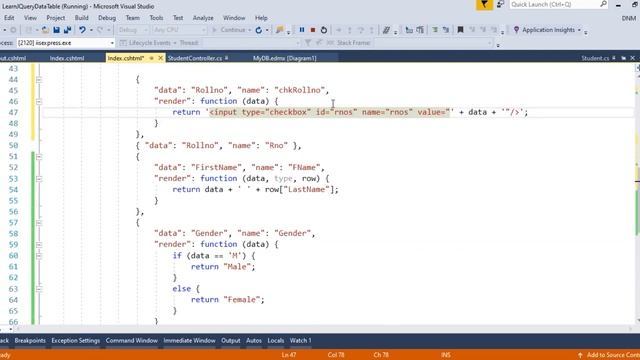Click Add to Source Control in status bar

[x=609, y=355]
